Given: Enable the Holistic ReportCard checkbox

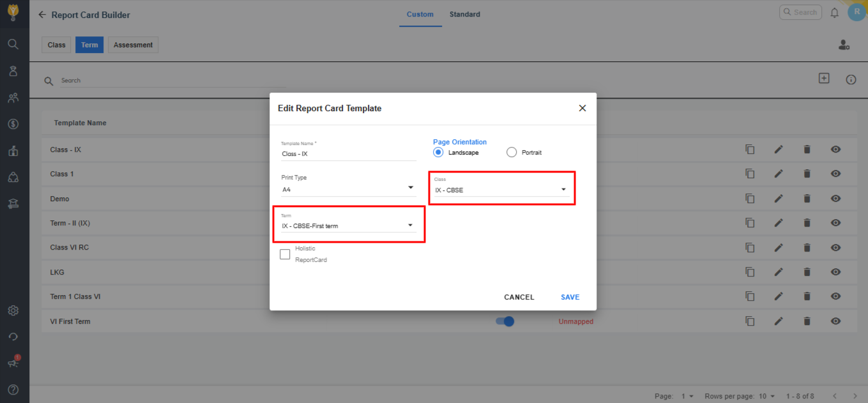Looking at the screenshot, I should [285, 254].
